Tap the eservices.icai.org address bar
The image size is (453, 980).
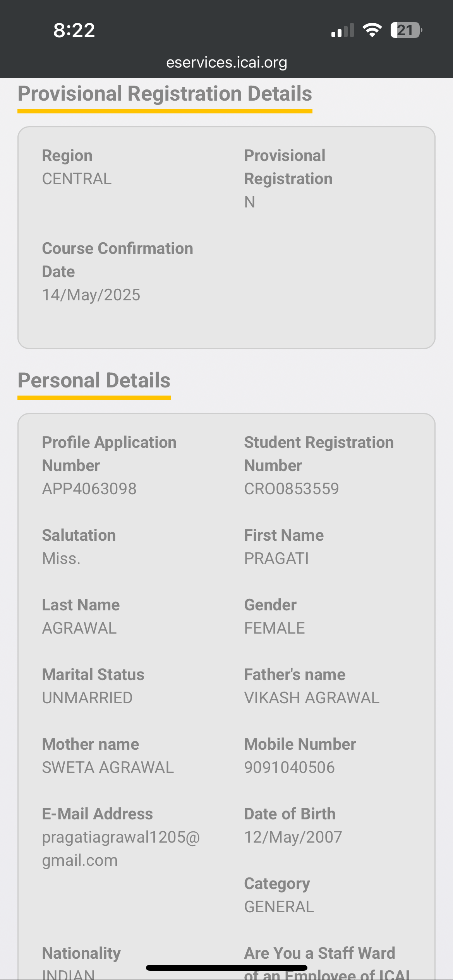[x=226, y=62]
